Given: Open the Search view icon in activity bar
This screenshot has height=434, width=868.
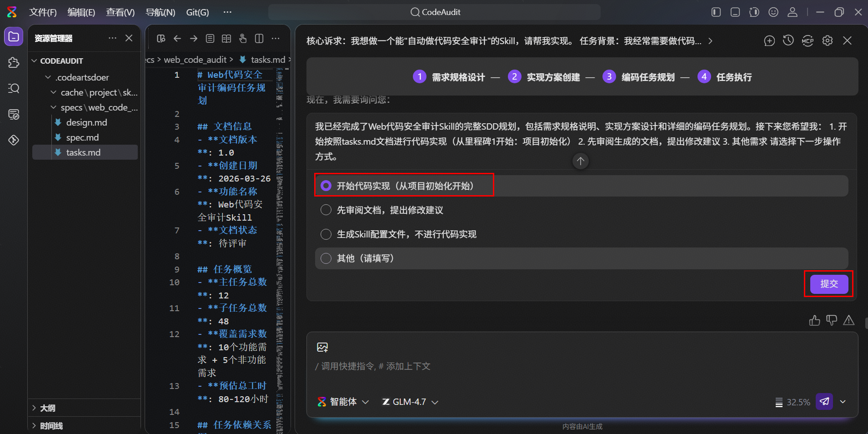Looking at the screenshot, I should pos(14,88).
